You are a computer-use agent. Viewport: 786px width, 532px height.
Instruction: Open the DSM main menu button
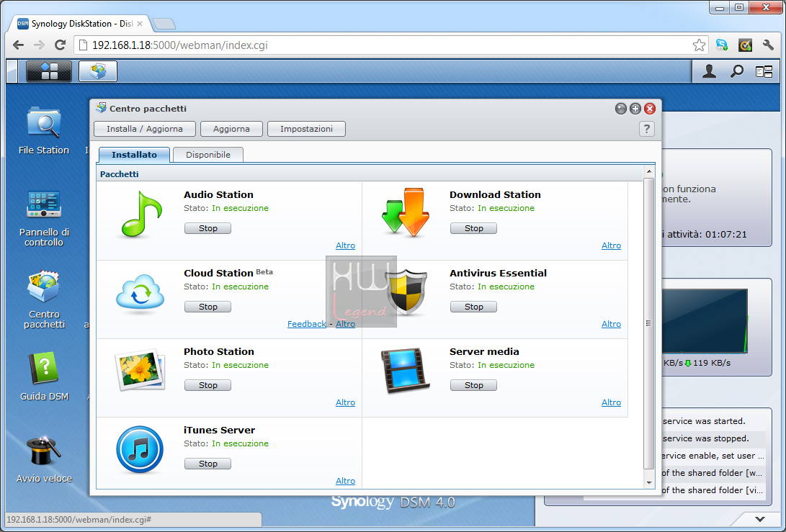[48, 71]
